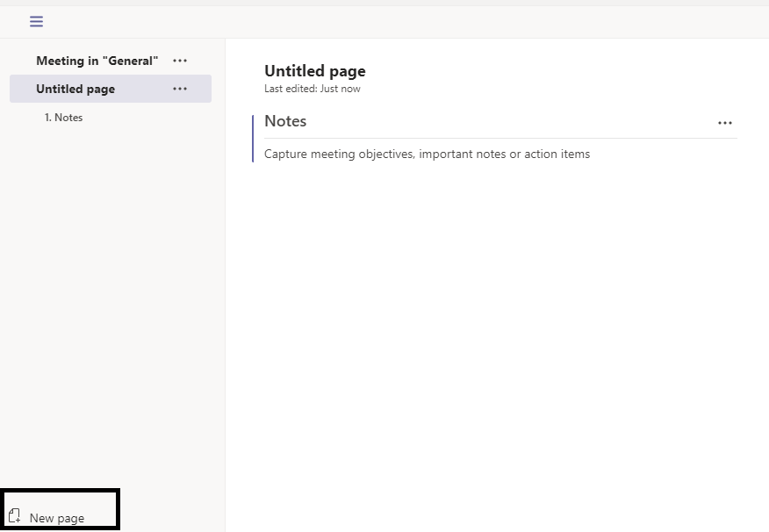The image size is (769, 532).
Task: Open more options for Meeting in "General"
Action: tap(180, 61)
